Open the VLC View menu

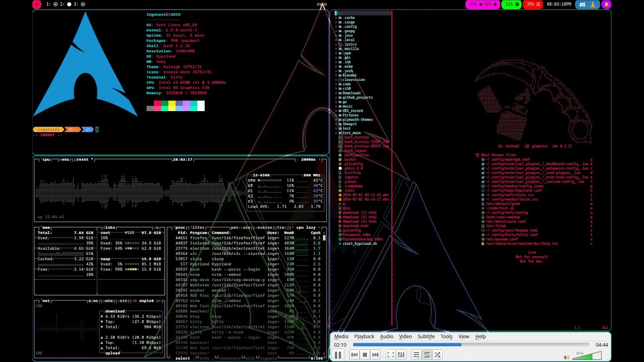464,336
